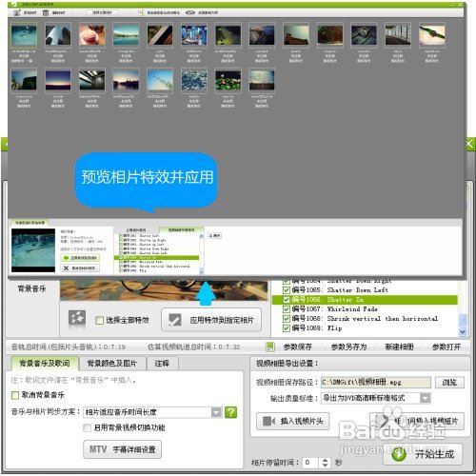Click the camera icon on 插入视频片头
This screenshot has width=476, height=476.
[x=269, y=422]
